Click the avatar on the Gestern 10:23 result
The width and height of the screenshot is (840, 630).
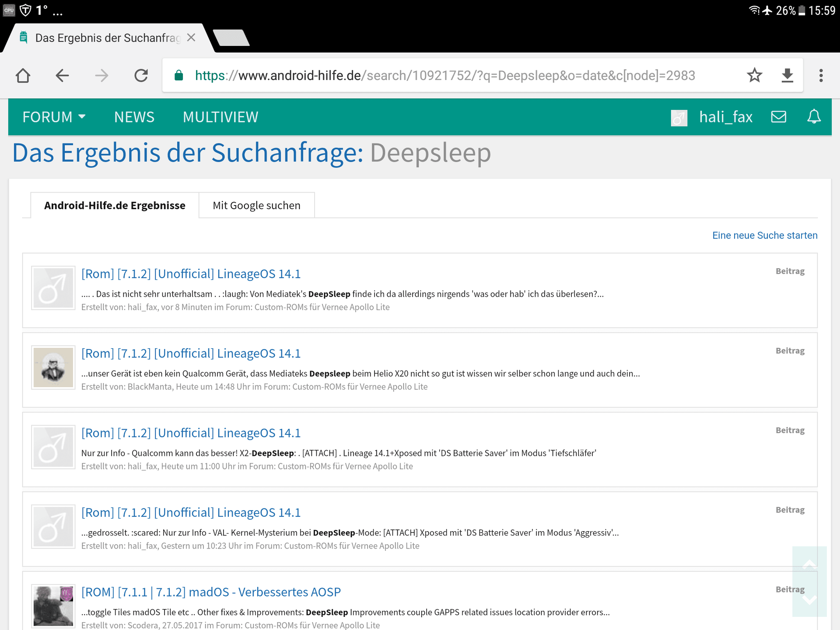pyautogui.click(x=53, y=527)
